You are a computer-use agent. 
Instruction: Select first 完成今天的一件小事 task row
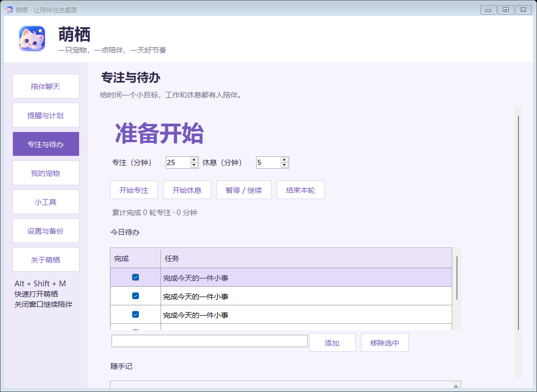pos(281,277)
